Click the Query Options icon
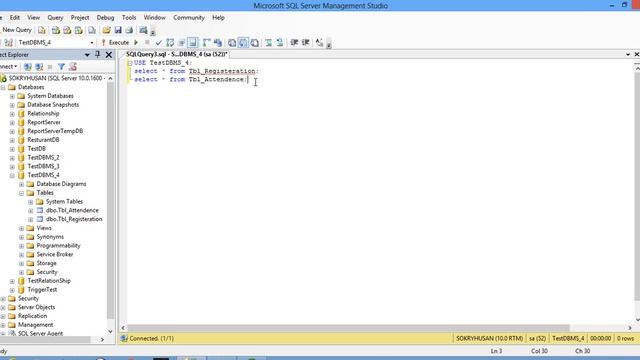 (x=182, y=42)
